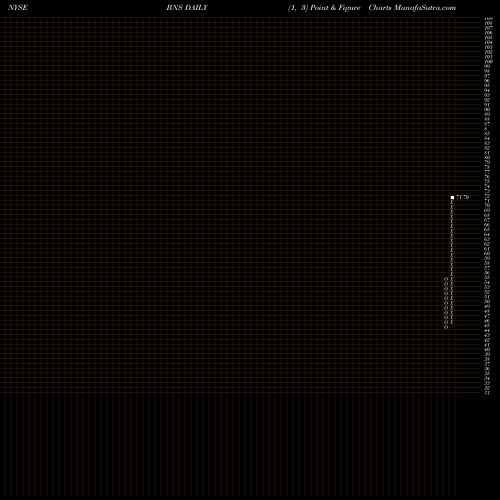Click the Charts MunafaSutra.com text
The image size is (500, 500).
tap(412, 8)
